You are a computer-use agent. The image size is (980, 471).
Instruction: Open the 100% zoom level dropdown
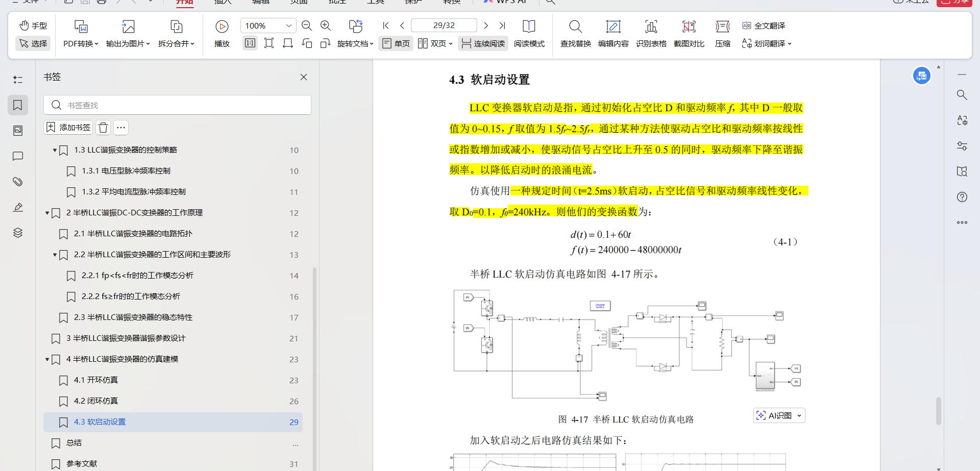(288, 26)
